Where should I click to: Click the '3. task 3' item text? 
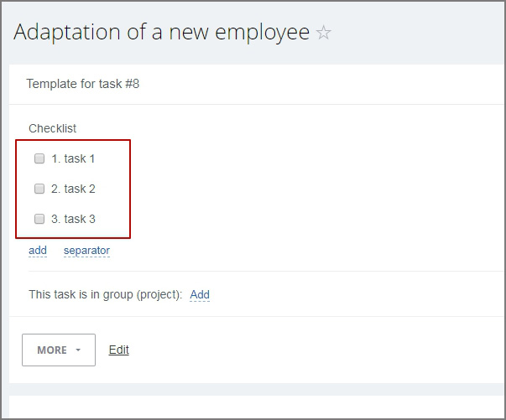(x=73, y=219)
